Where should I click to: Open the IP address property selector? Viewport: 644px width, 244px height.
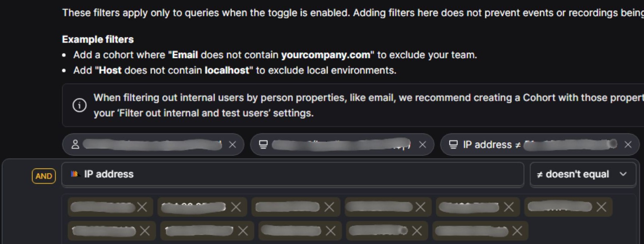tap(293, 174)
